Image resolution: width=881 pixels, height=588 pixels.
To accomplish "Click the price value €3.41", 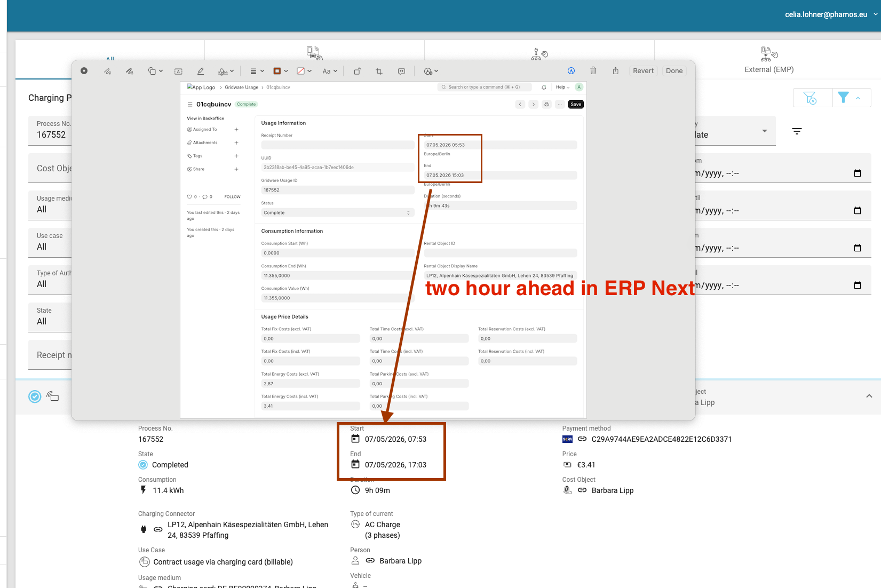I will (x=586, y=465).
